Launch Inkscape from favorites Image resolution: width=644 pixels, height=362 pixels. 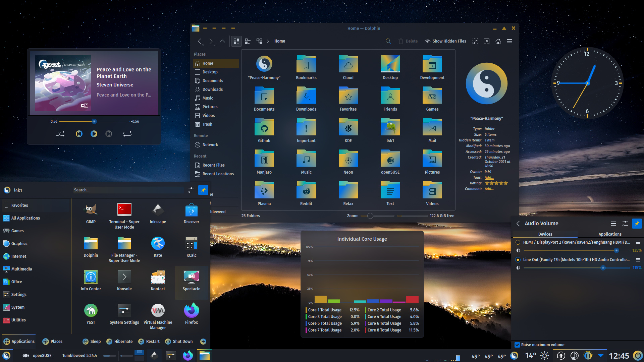tap(158, 214)
